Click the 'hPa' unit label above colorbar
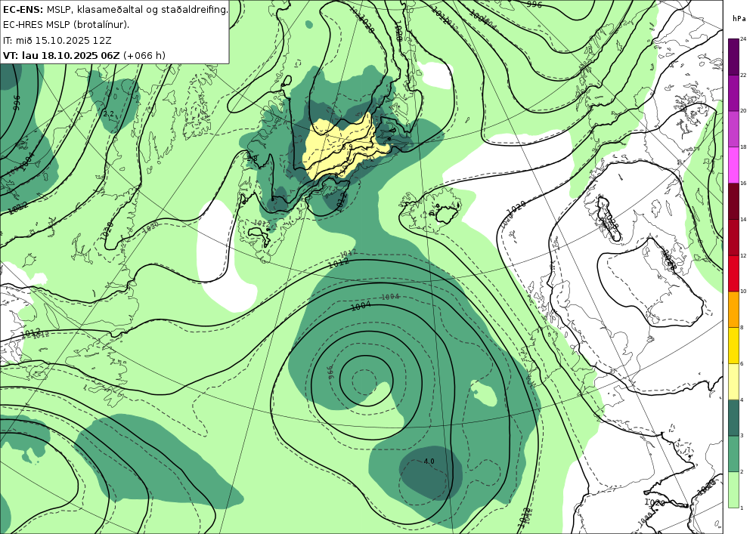The image size is (756, 534). click(739, 19)
